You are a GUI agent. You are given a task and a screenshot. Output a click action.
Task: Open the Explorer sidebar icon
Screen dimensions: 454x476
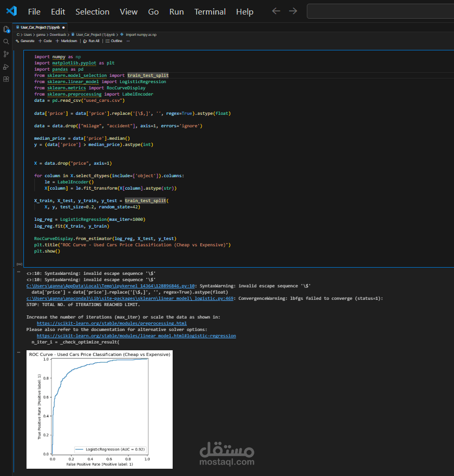click(x=6, y=30)
